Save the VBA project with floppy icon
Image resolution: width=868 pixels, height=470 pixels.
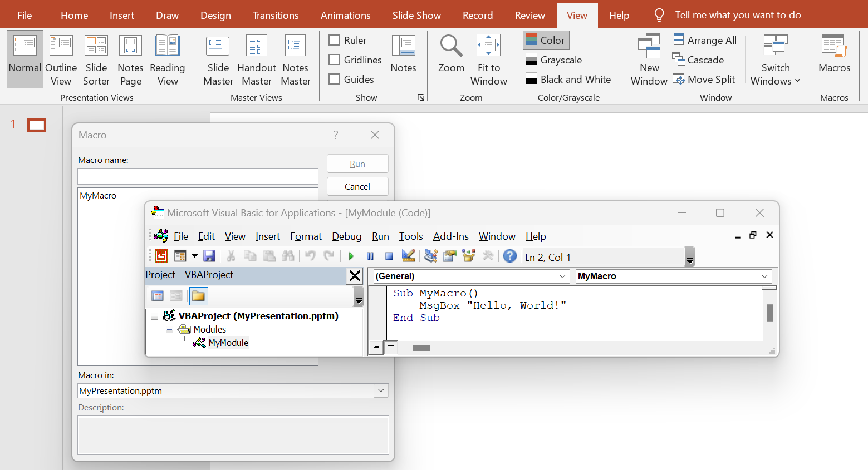[x=209, y=256]
